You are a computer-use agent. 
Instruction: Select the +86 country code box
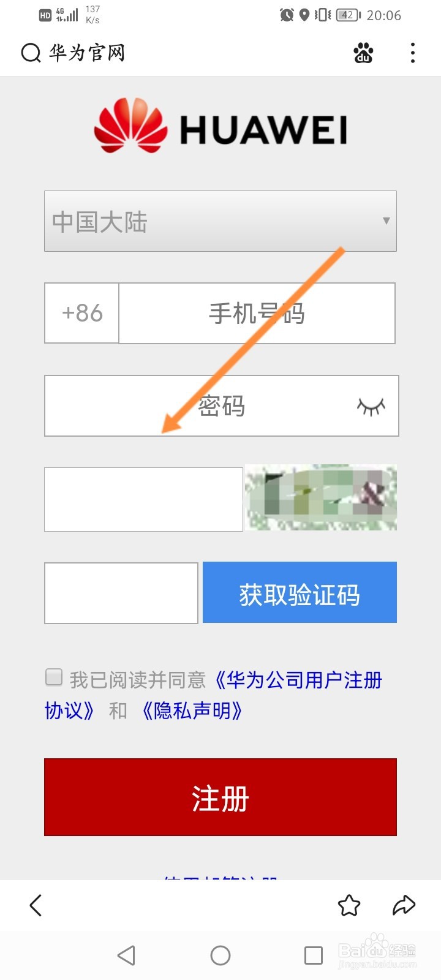(81, 313)
